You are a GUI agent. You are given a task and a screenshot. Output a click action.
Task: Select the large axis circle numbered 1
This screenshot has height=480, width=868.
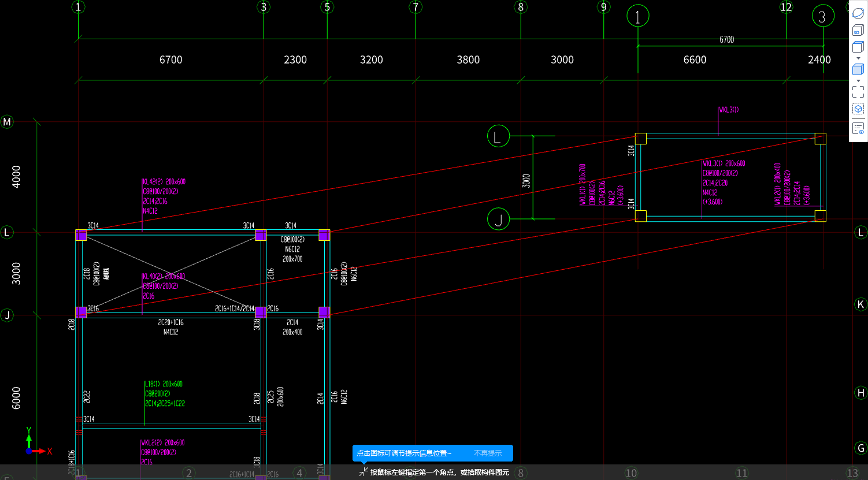click(638, 16)
